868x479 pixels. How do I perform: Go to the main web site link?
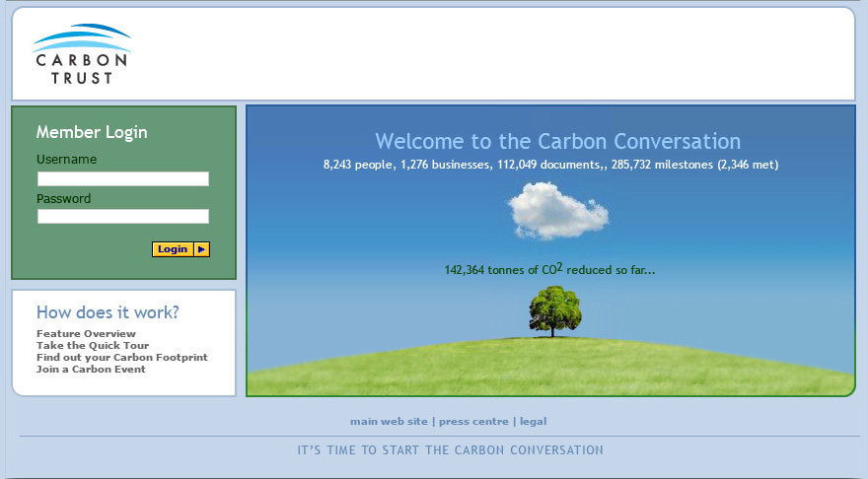[x=389, y=422]
